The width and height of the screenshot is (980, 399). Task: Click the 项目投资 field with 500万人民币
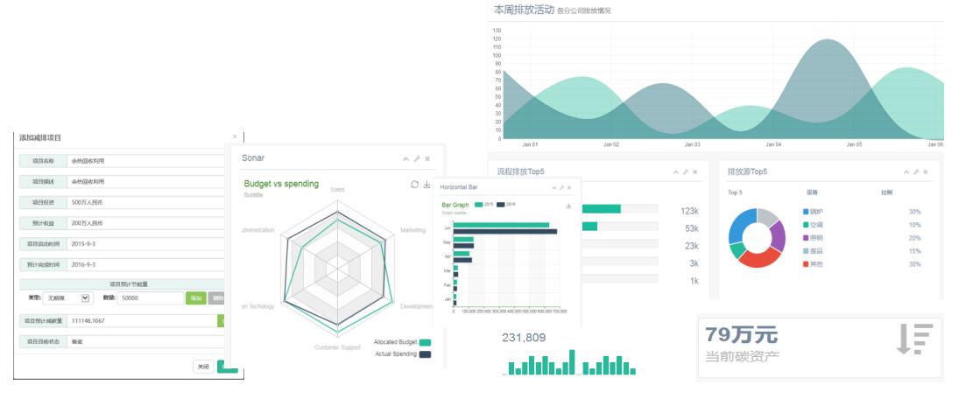[x=145, y=202]
